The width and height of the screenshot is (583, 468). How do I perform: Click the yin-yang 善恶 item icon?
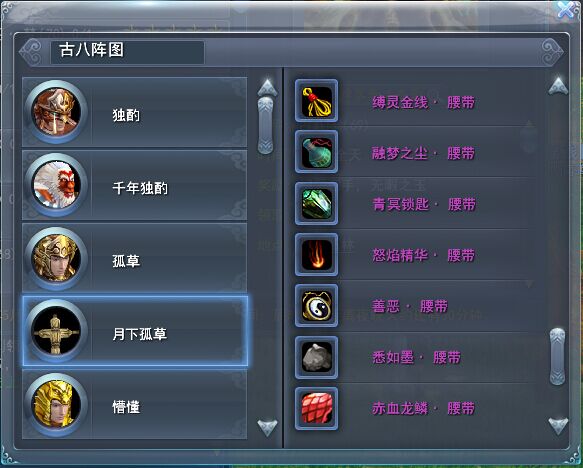(316, 306)
